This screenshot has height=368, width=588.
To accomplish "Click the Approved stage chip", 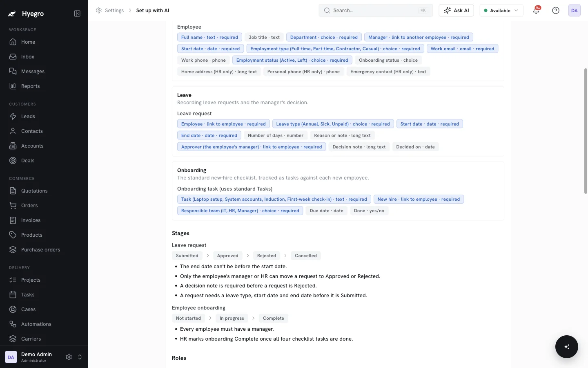I will [228, 256].
